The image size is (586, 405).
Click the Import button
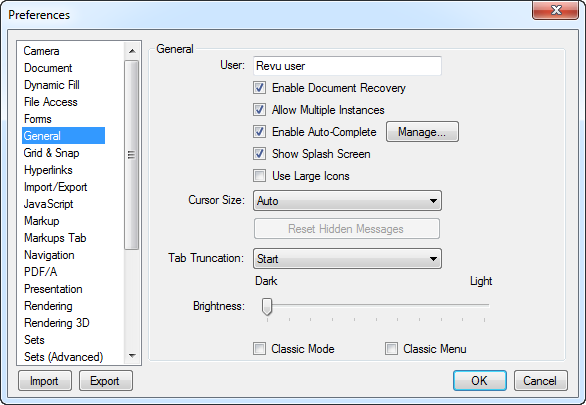(44, 381)
